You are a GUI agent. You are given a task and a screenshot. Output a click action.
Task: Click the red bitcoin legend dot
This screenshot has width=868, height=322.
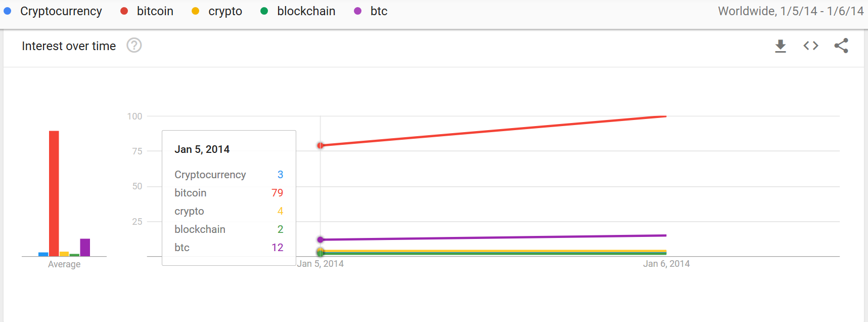click(x=124, y=11)
